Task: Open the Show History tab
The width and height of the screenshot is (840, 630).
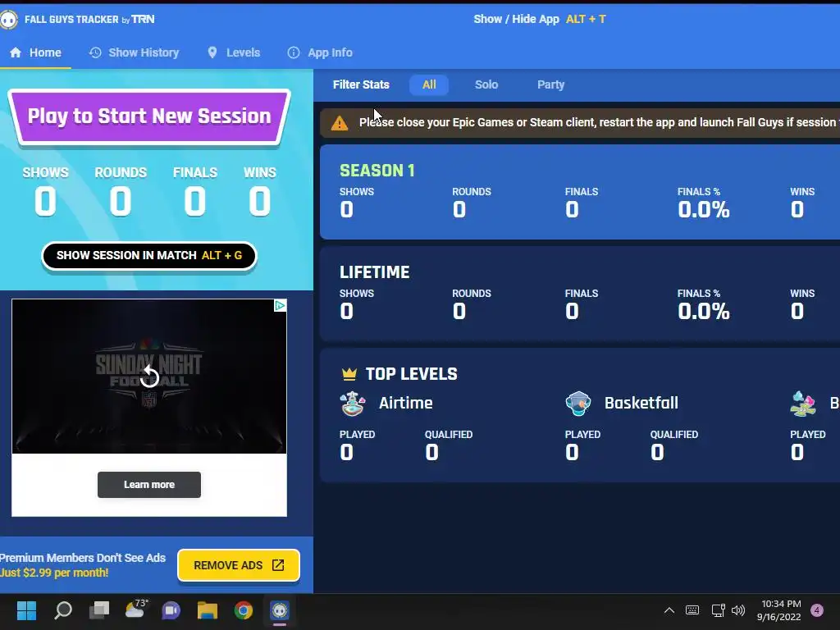Action: 134,52
